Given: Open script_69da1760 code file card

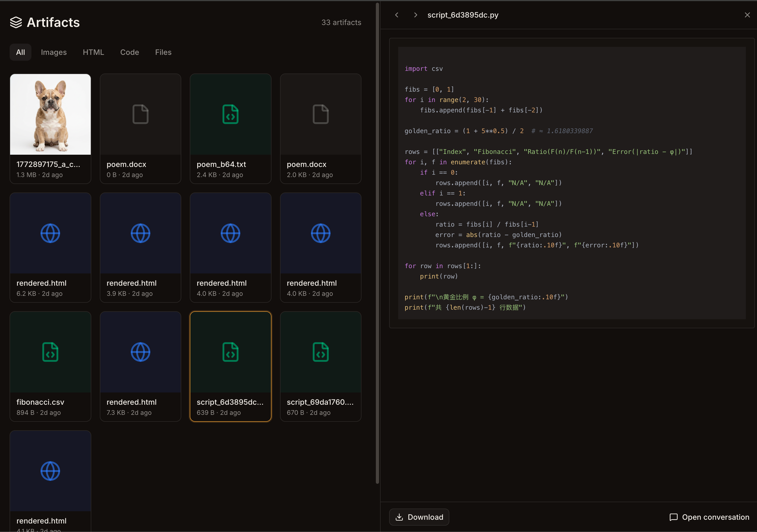Looking at the screenshot, I should [320, 366].
